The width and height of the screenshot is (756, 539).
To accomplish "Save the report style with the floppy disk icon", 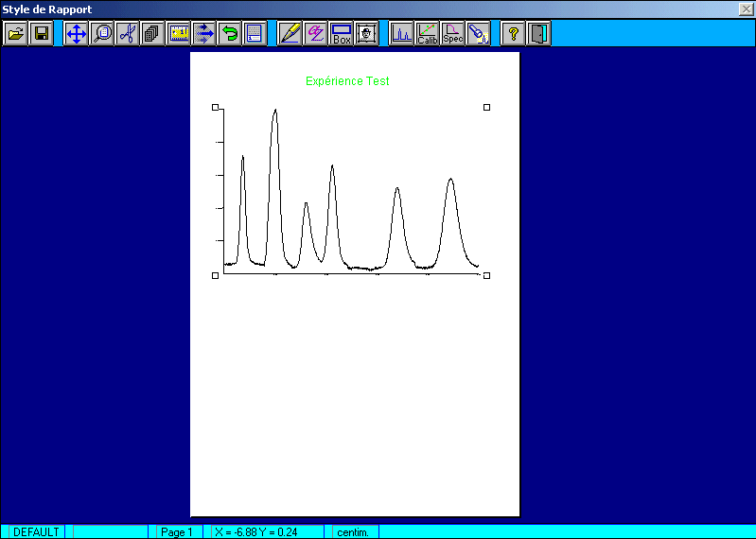I will pyautogui.click(x=41, y=34).
